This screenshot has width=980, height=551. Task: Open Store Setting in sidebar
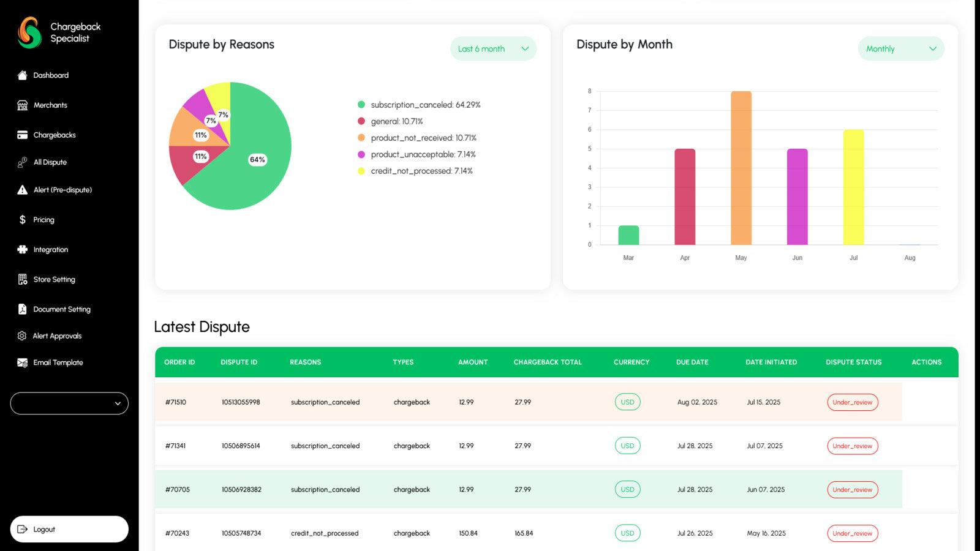(x=54, y=280)
